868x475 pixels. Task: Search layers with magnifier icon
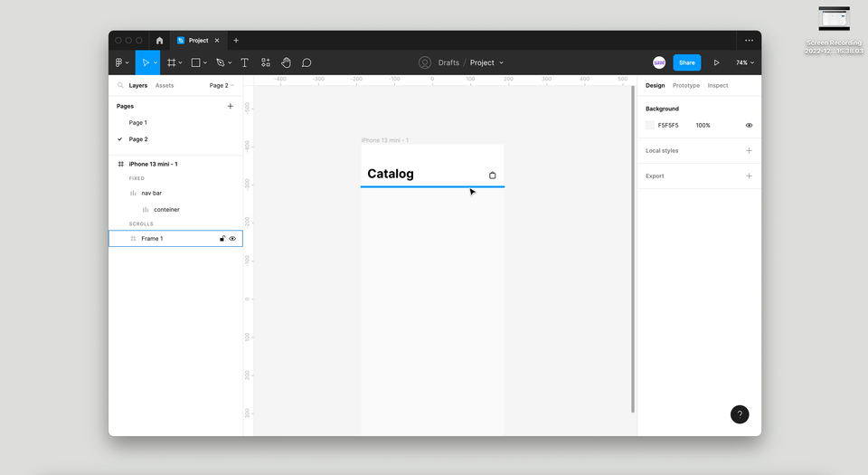120,85
